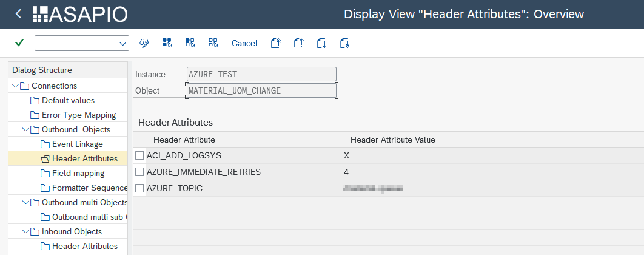Click the Dialog Structure panel header
Screen dimensions: 644x255
pos(68,70)
